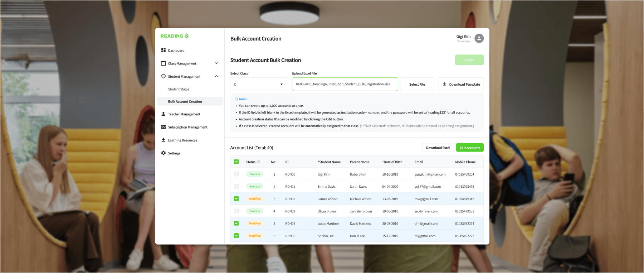Image resolution: width=644 pixels, height=273 pixels.
Task: Click the green Create button
Action: click(469, 60)
